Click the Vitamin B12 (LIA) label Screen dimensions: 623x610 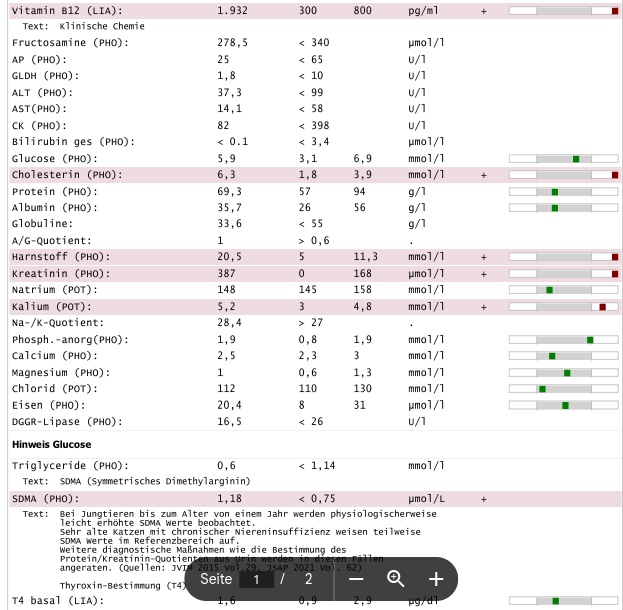coord(67,11)
